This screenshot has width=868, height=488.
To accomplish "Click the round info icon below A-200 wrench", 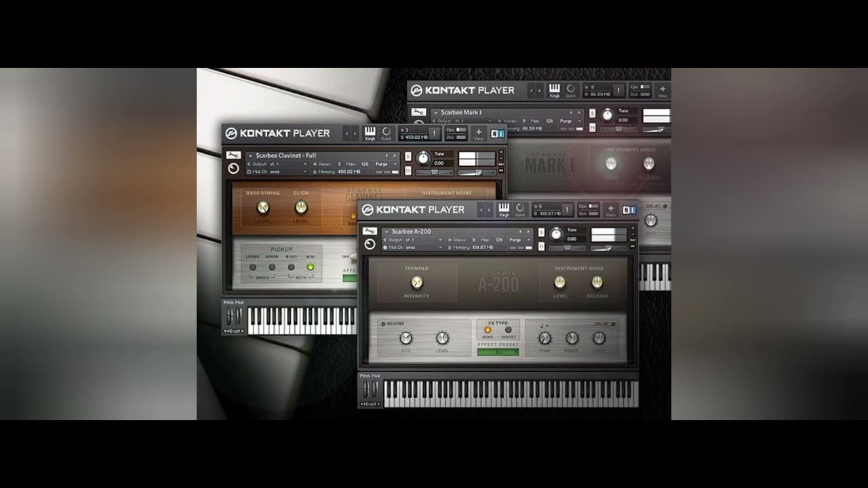I will (x=370, y=244).
